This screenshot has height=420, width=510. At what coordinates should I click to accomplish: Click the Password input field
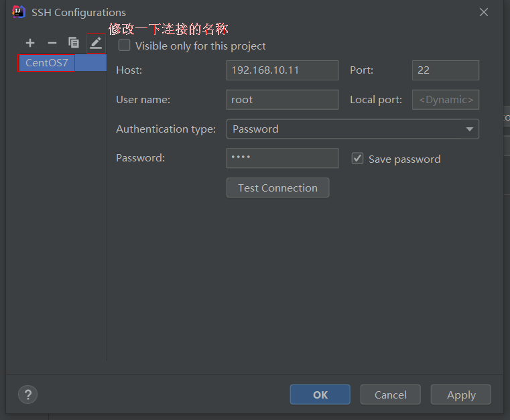[282, 158]
